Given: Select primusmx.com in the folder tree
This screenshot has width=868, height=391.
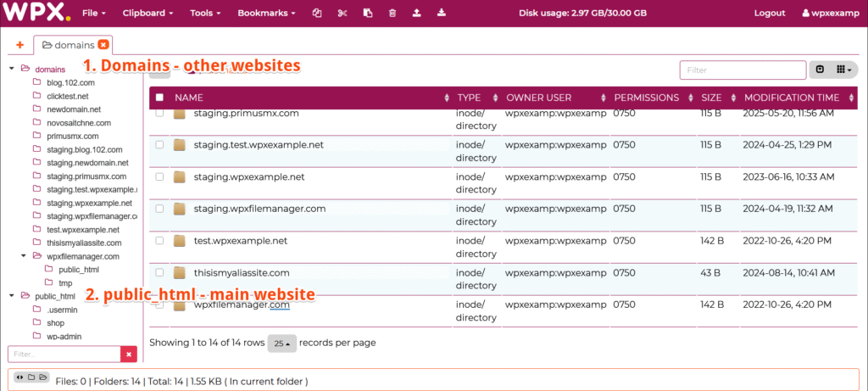Looking at the screenshot, I should [73, 137].
